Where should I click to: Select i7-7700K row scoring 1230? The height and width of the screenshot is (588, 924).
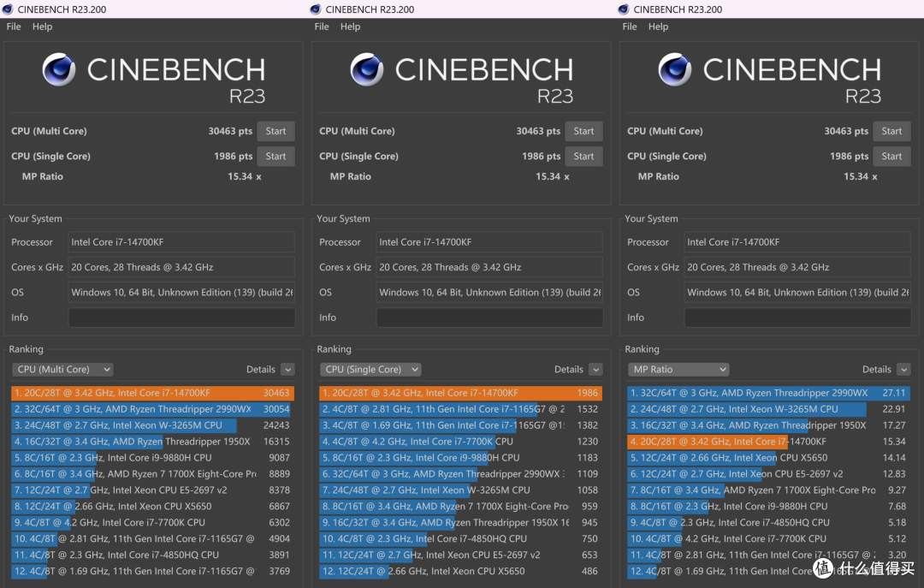point(461,441)
